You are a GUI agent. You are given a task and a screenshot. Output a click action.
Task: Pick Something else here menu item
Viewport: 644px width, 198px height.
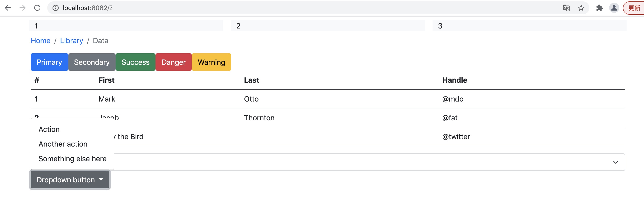click(72, 159)
